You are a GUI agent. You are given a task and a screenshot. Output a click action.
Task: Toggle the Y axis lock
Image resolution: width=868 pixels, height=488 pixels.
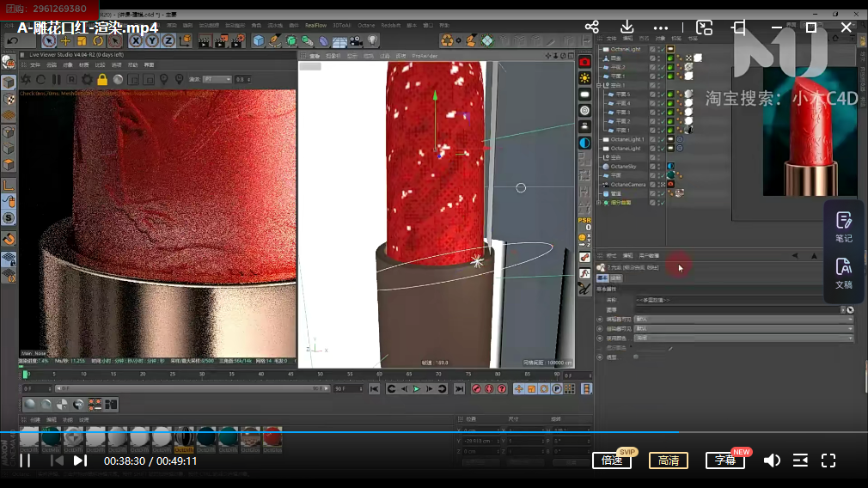pos(151,41)
